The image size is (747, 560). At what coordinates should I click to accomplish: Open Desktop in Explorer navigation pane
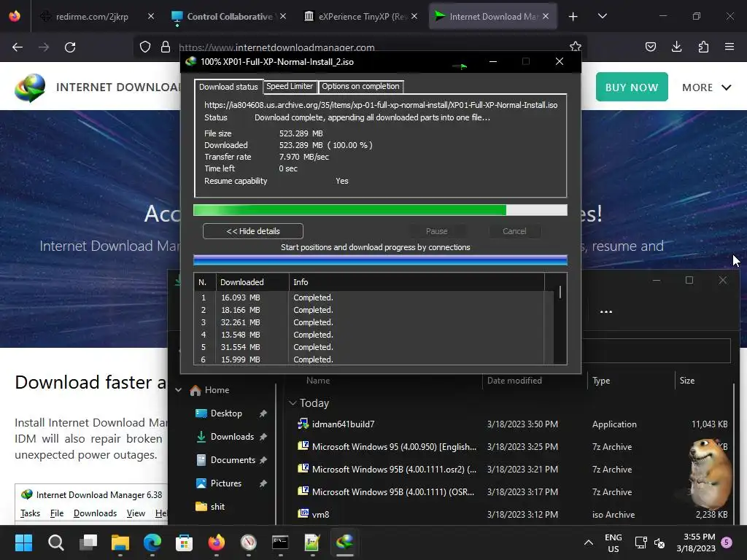coord(226,413)
